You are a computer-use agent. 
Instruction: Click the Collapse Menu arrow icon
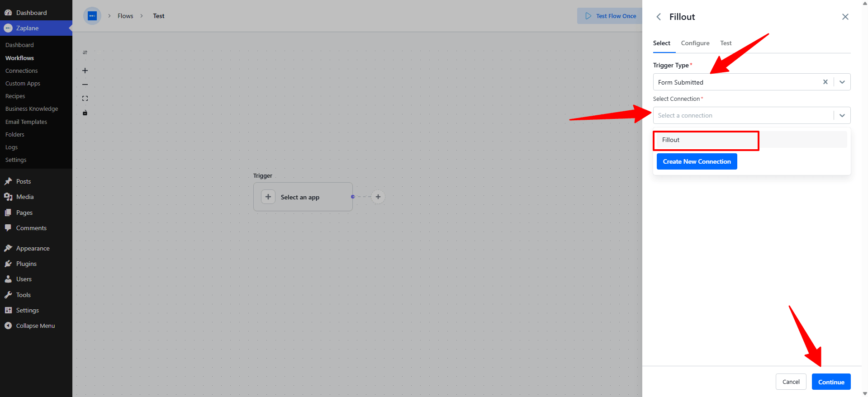(8, 326)
